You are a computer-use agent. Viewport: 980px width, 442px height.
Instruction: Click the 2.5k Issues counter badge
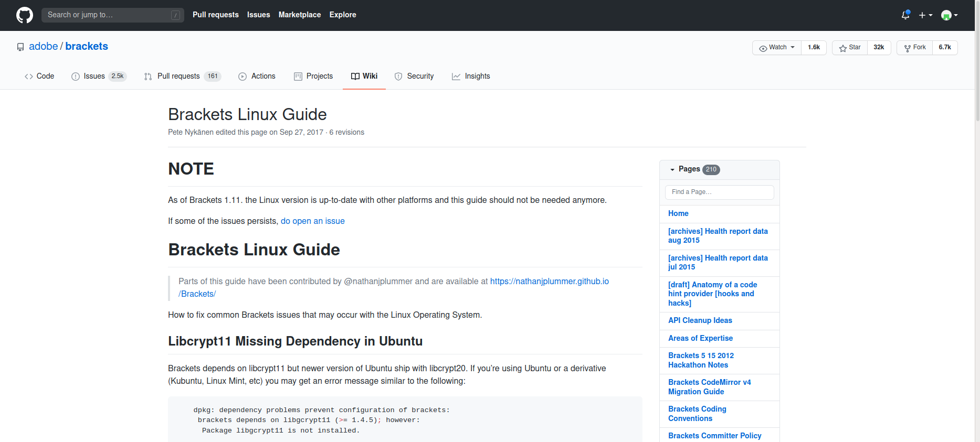click(118, 77)
